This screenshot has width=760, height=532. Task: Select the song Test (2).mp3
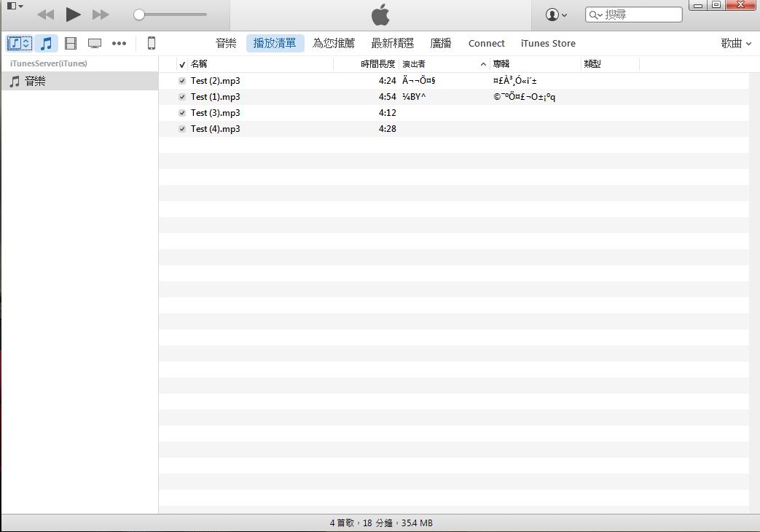click(x=215, y=81)
